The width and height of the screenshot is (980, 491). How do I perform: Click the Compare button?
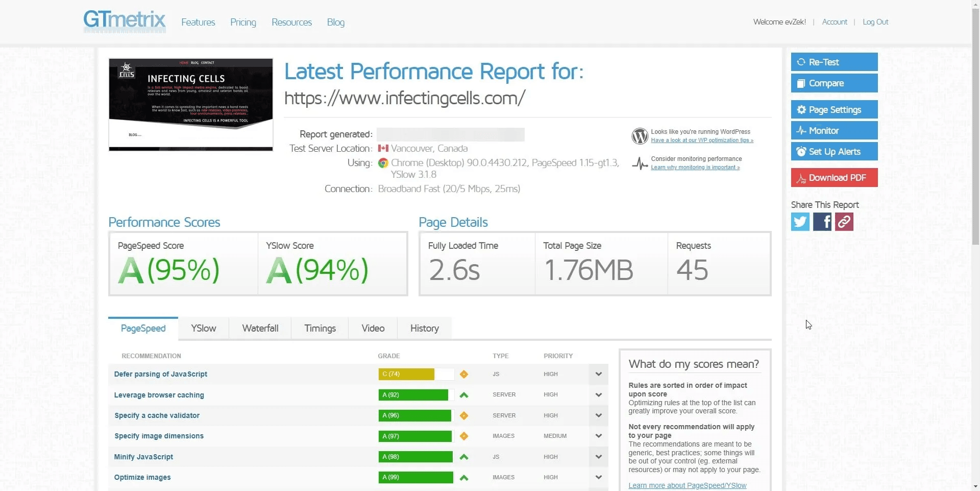[x=834, y=83]
